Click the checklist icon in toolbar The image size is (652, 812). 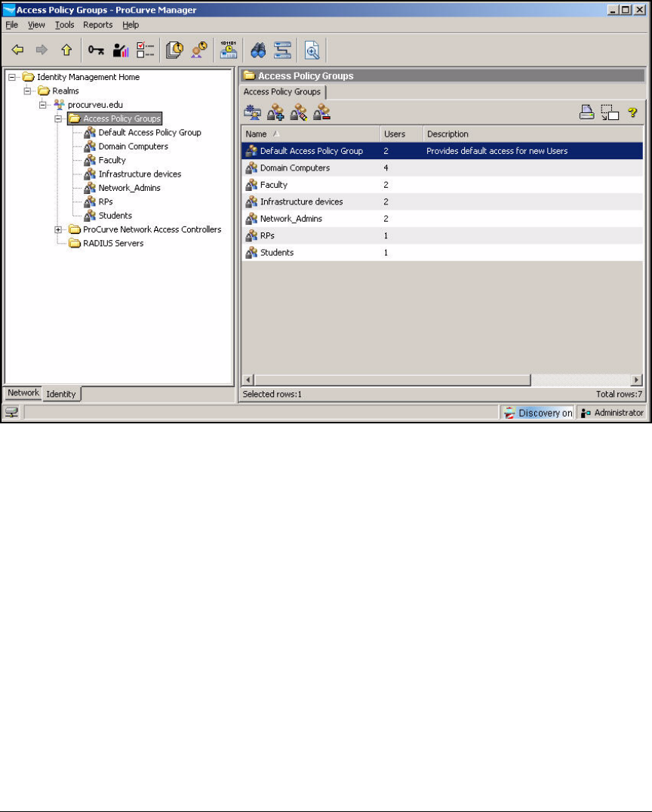(145, 50)
